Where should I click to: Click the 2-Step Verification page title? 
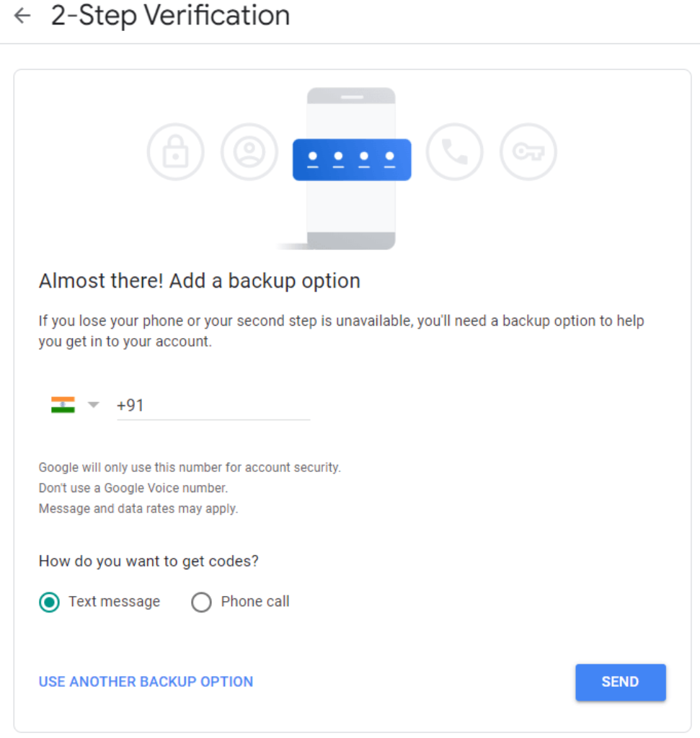(169, 15)
